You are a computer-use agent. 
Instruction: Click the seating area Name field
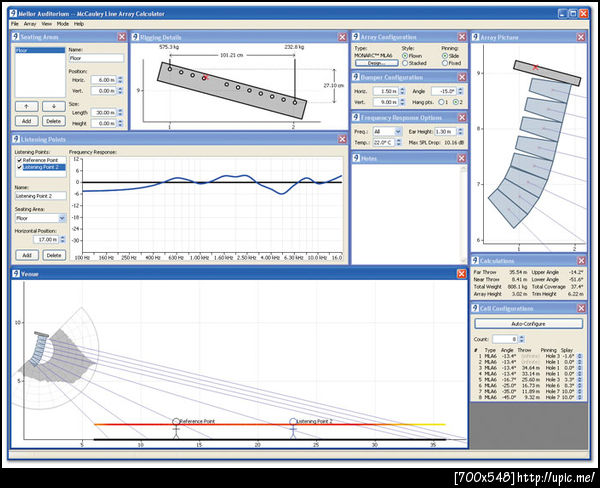96,58
